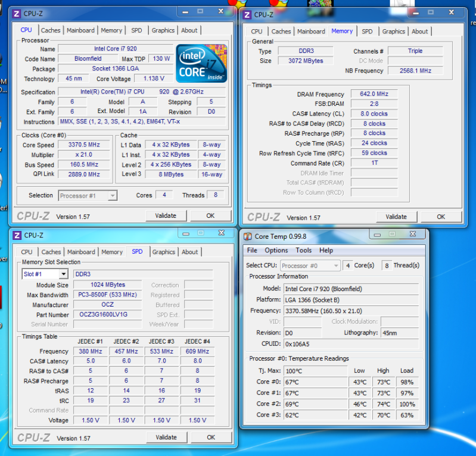Viewport: 476px width, 456px height.
Task: Open the Tools menu in Core Temp
Action: 304,250
